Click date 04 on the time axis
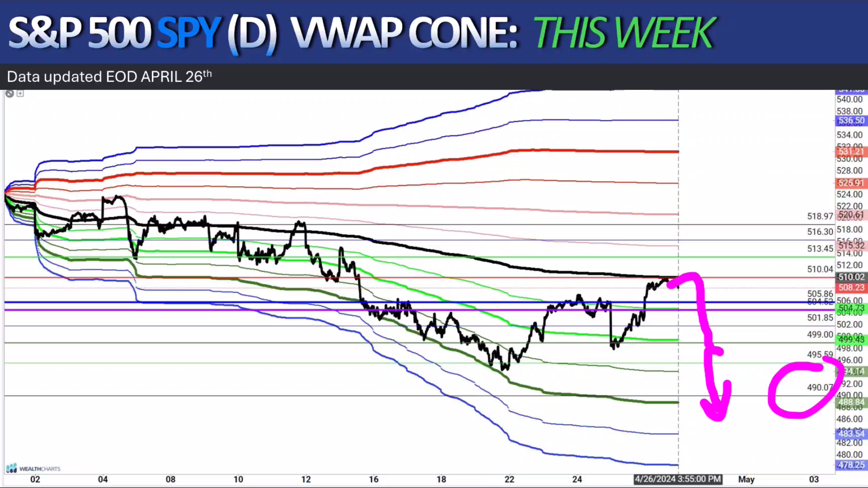Screen dimensions: 868x488 point(103,479)
